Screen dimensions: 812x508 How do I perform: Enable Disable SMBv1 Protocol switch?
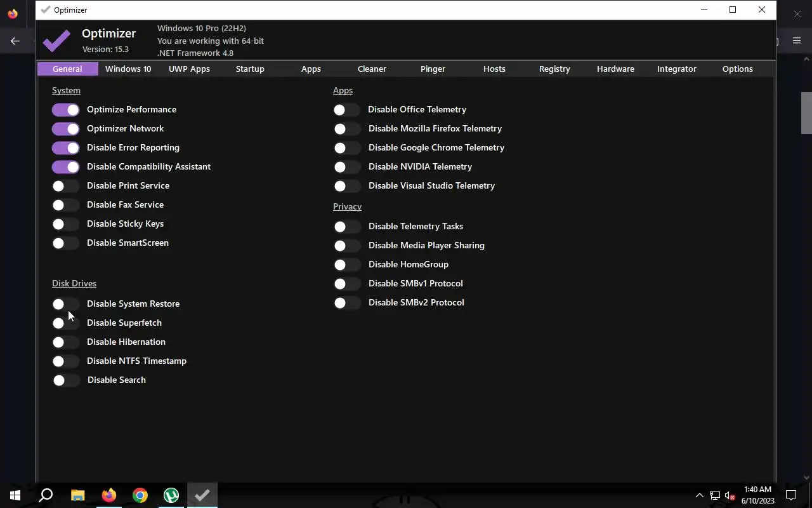click(x=347, y=284)
